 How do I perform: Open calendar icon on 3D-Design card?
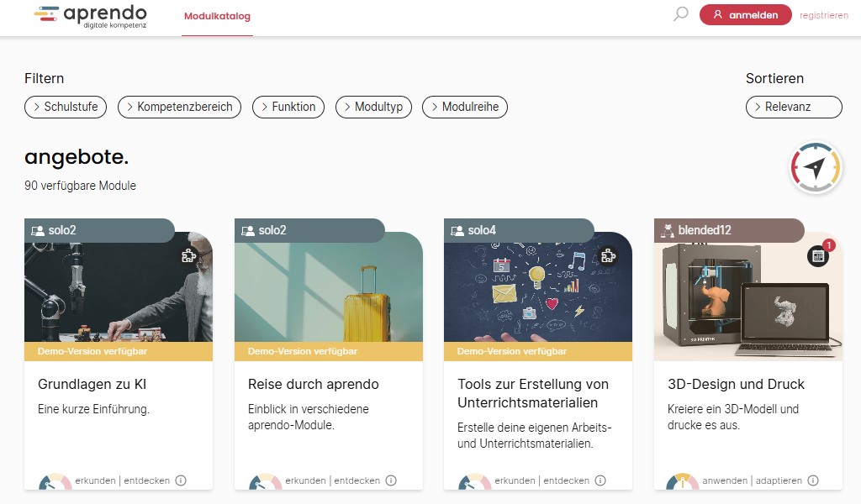pos(818,256)
